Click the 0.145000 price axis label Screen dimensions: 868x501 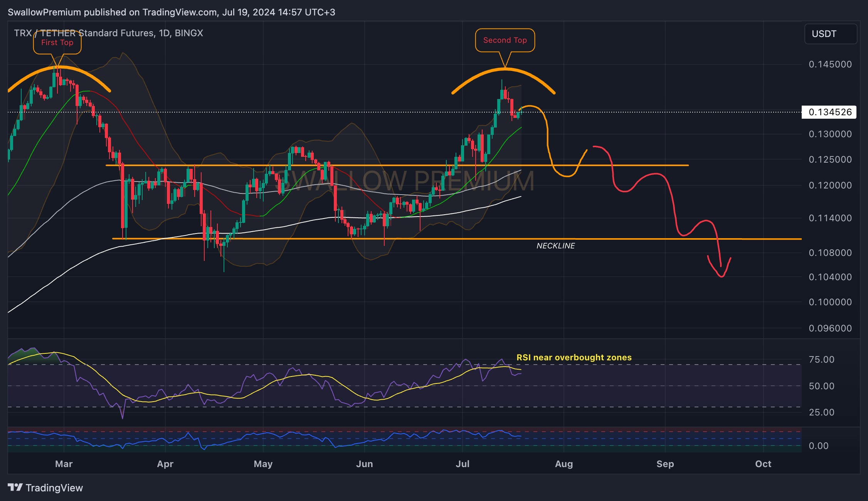point(830,64)
